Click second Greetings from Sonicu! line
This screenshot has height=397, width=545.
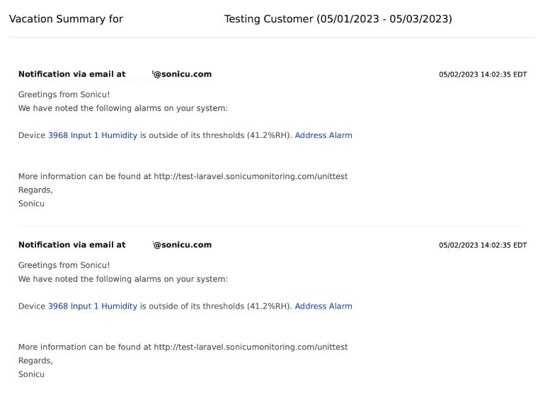64,265
